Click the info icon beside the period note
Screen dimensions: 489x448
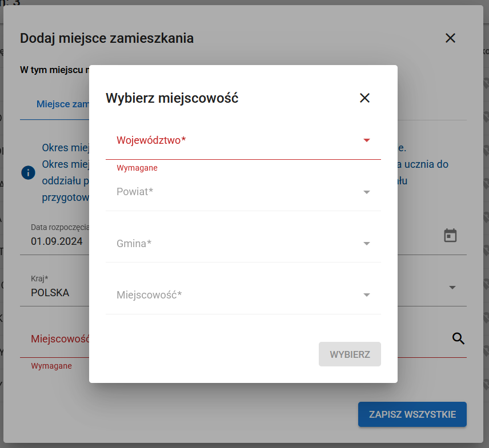[x=28, y=172]
